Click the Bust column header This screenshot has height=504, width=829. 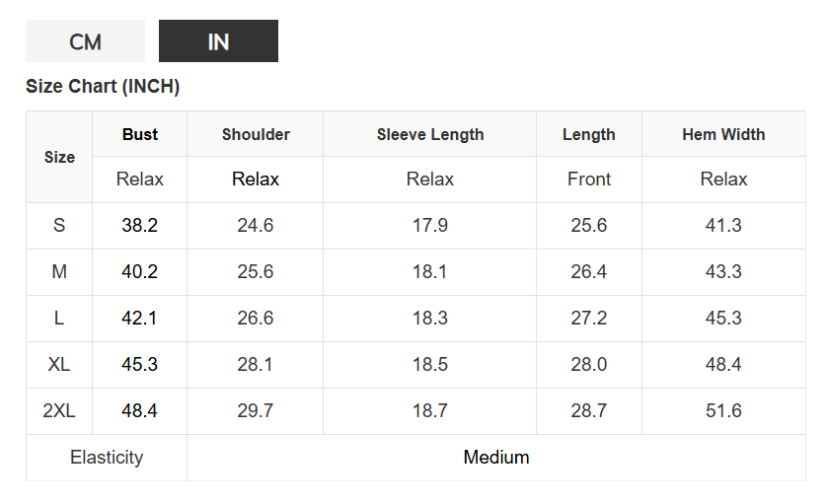(140, 134)
